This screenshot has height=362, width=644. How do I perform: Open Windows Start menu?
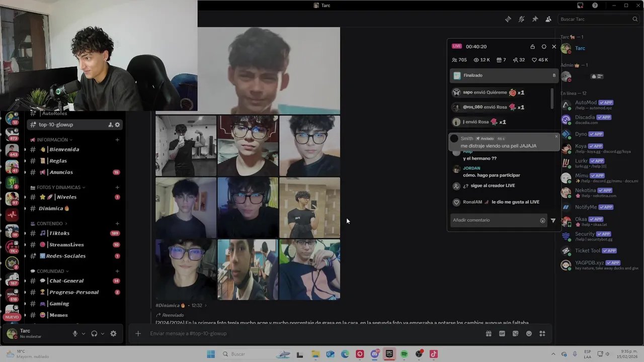pyautogui.click(x=210, y=354)
